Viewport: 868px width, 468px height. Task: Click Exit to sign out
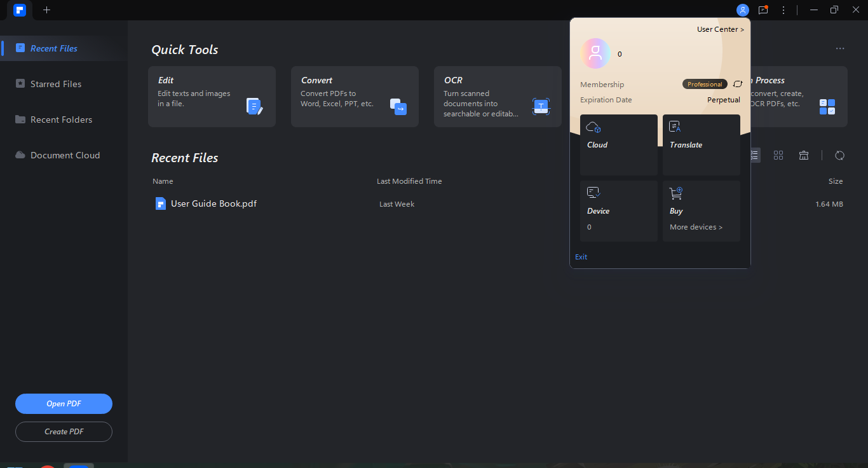coord(581,257)
